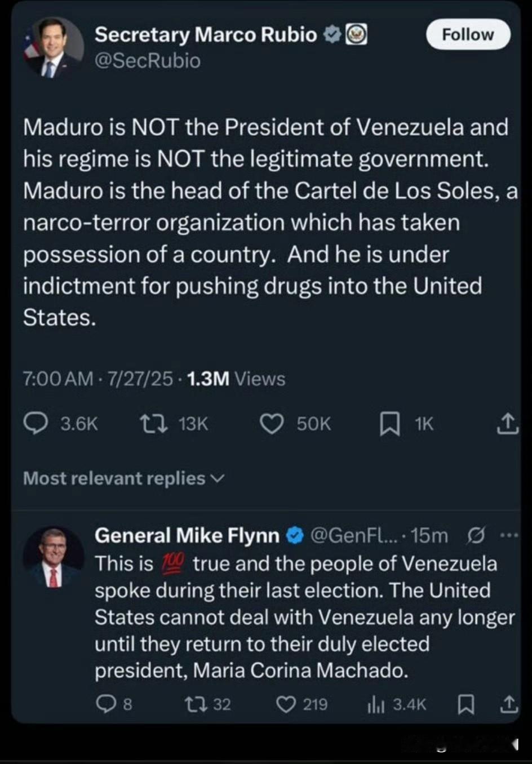The height and width of the screenshot is (764, 532).
Task: Follow Secretary Marco Rubio
Action: pyautogui.click(x=468, y=34)
